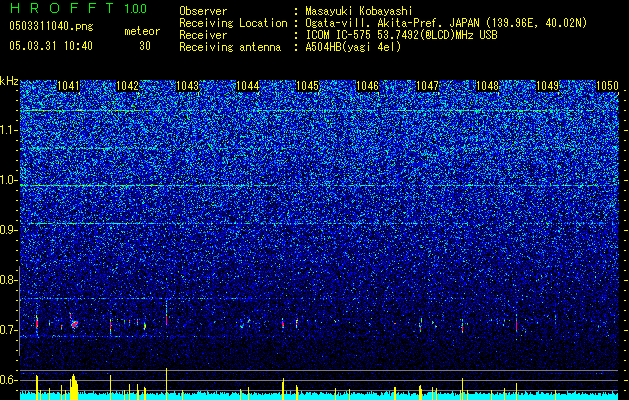Screen dimensions: 629x400
Task: Click the kHz axis unit label
Action: 9,81
